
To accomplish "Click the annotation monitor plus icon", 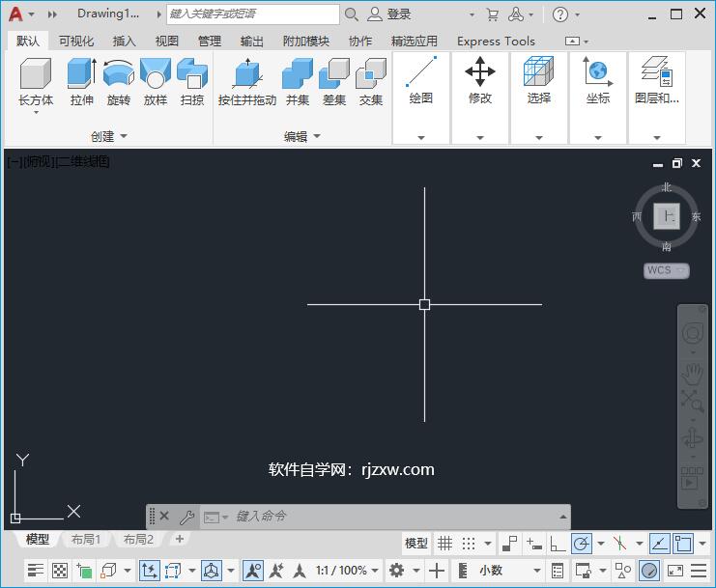I will (437, 571).
